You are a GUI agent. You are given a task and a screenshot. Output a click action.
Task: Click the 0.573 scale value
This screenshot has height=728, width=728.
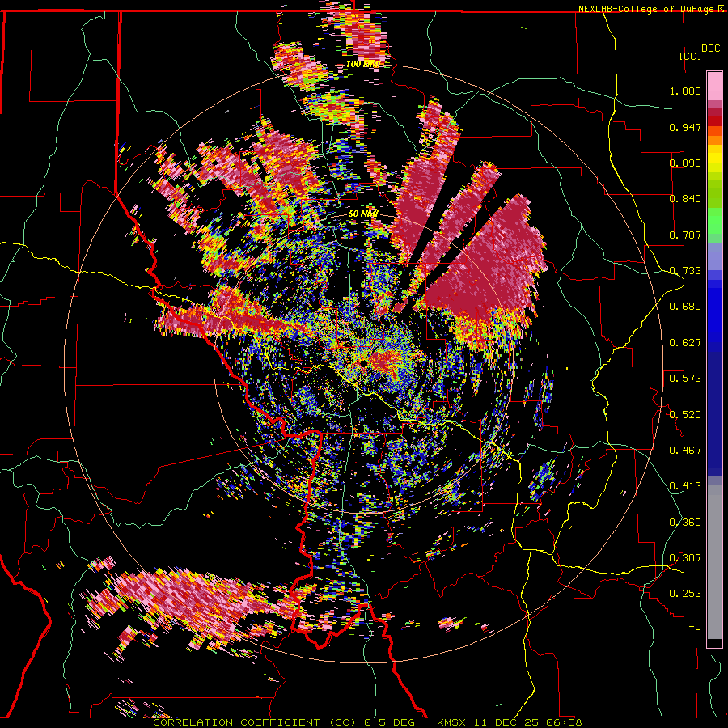pos(685,379)
